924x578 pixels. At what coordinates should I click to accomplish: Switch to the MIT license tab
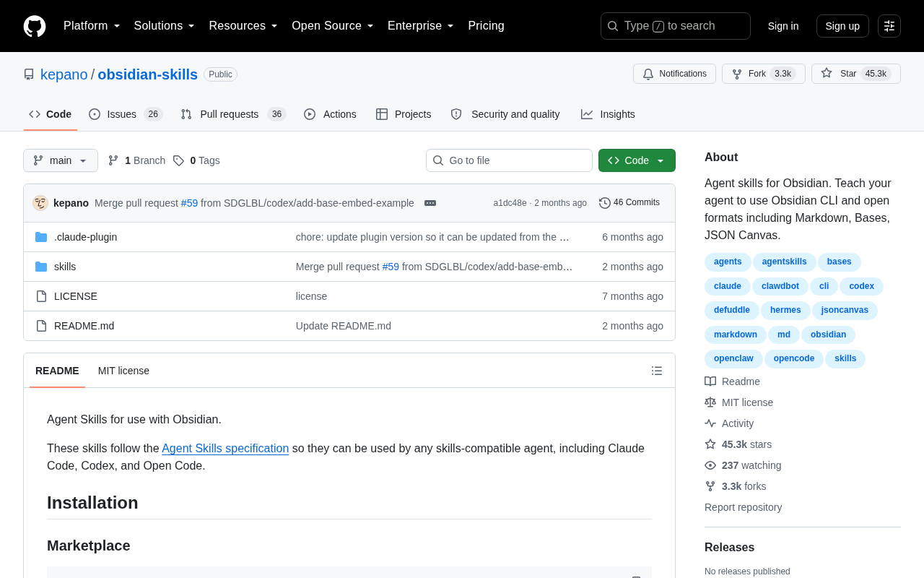coord(123,371)
